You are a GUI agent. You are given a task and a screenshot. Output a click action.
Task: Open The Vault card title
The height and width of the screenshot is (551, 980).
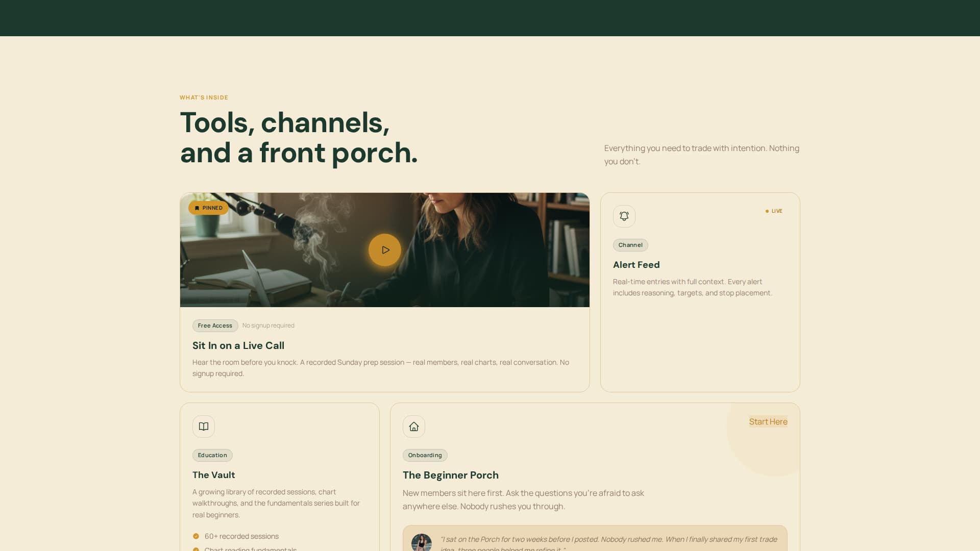213,475
